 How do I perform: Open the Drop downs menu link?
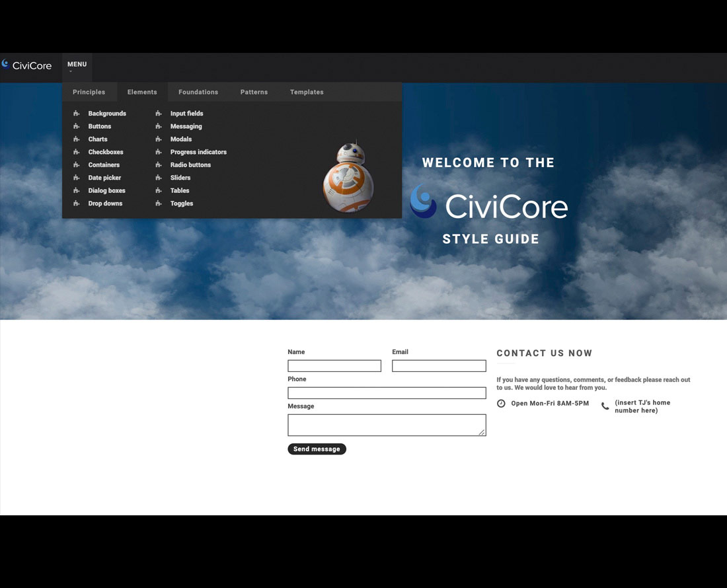105,203
